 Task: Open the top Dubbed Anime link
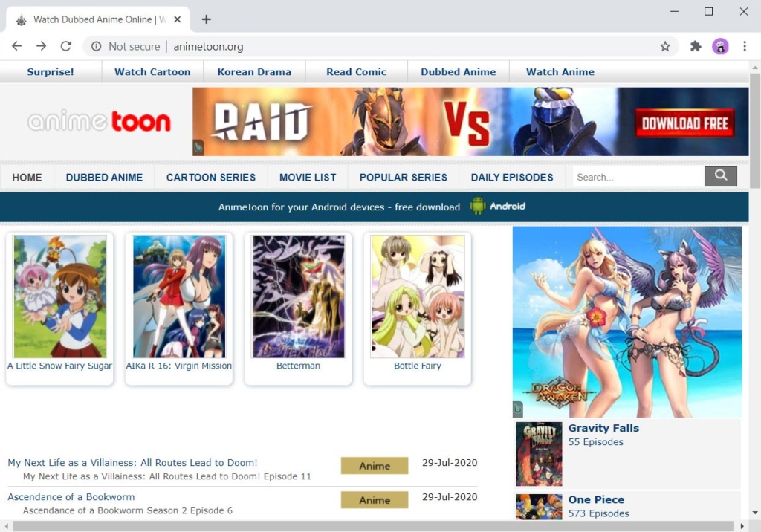458,72
